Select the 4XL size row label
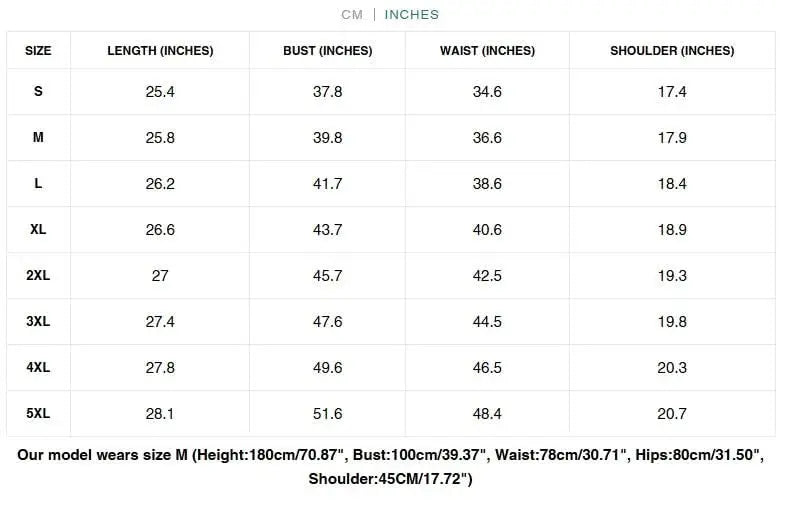Image resolution: width=786 pixels, height=507 pixels. (x=38, y=368)
